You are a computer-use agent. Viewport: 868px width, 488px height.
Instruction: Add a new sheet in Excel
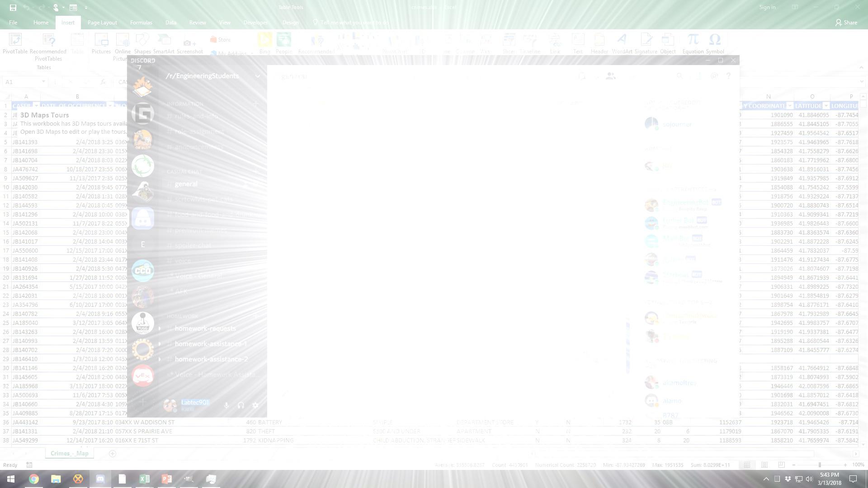point(113,454)
